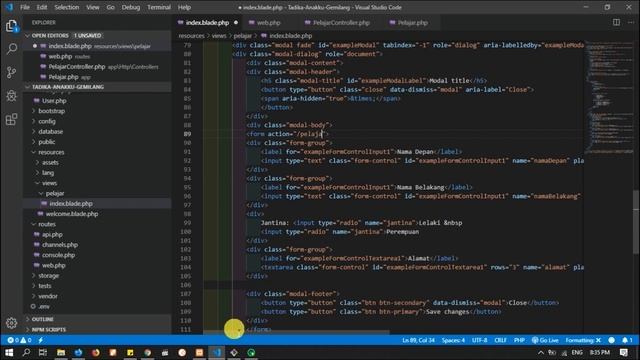The image size is (640, 360).
Task: Switch to the web.php editor tab
Action: (269, 22)
